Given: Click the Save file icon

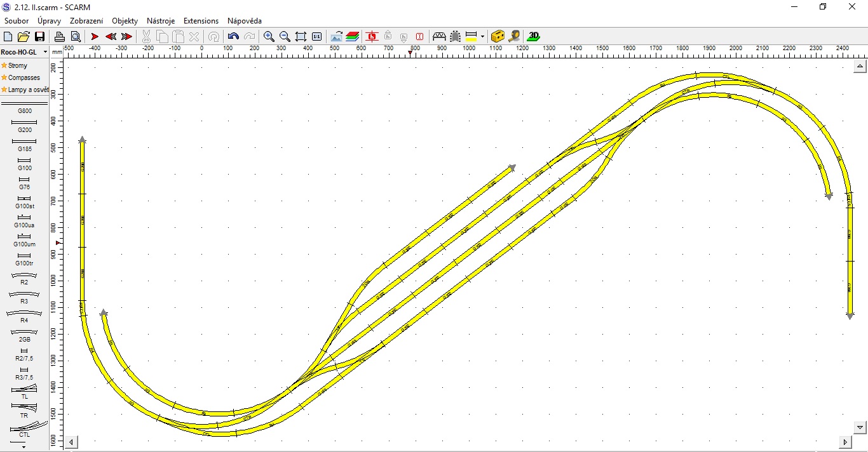Looking at the screenshot, I should pos(39,37).
